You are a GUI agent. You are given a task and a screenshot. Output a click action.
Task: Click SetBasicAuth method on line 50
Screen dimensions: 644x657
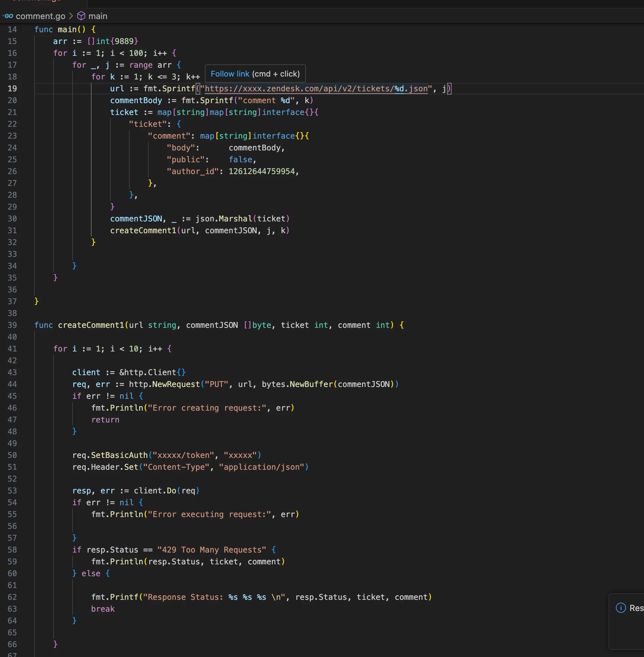[119, 455]
